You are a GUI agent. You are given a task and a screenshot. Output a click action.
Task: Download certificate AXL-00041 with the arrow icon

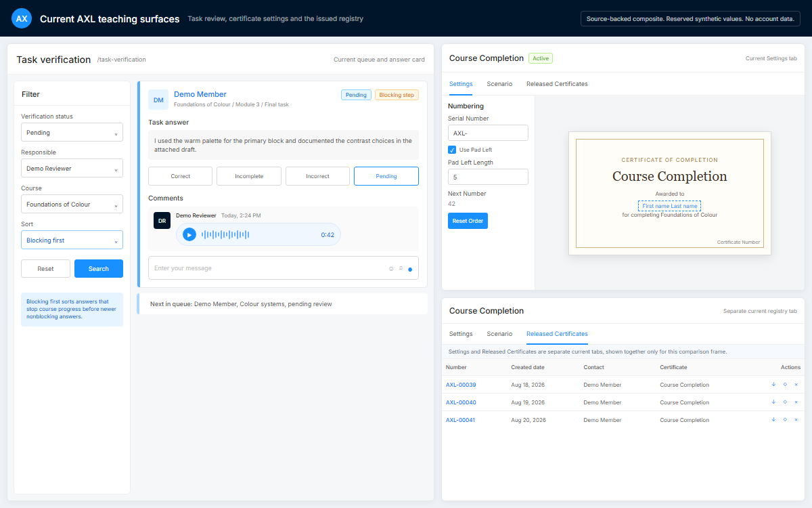click(773, 419)
